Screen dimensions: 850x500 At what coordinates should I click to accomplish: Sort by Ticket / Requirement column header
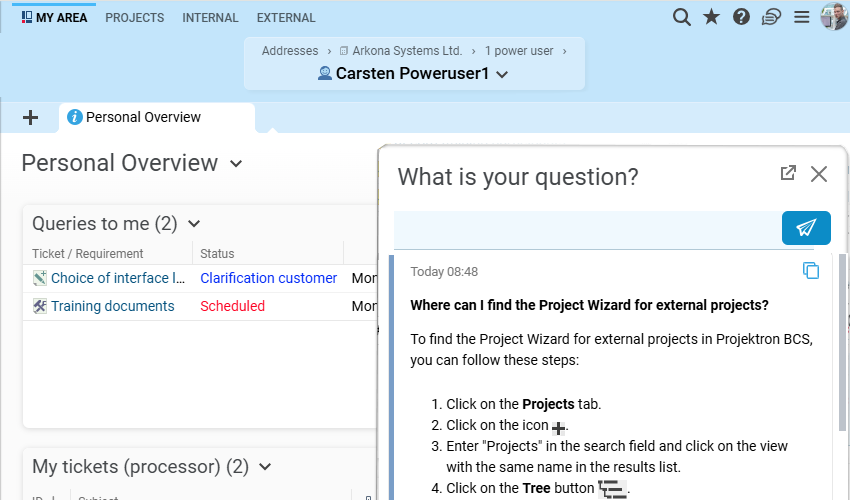pos(88,254)
